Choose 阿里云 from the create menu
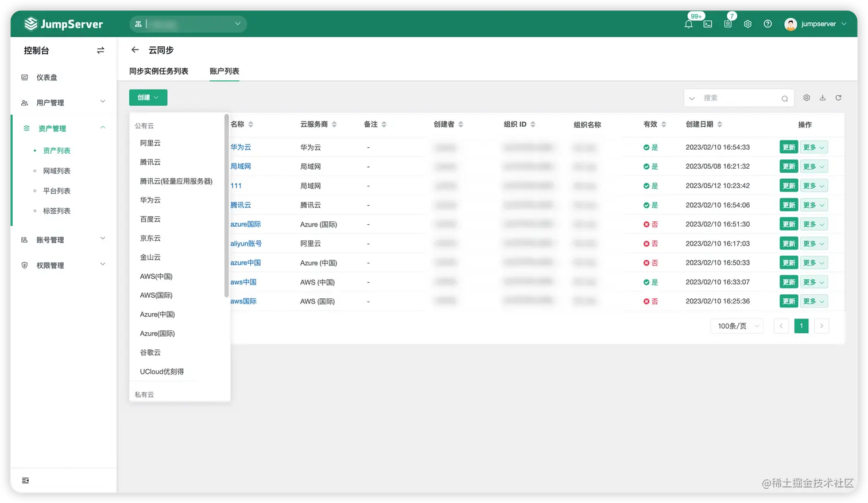 click(150, 143)
